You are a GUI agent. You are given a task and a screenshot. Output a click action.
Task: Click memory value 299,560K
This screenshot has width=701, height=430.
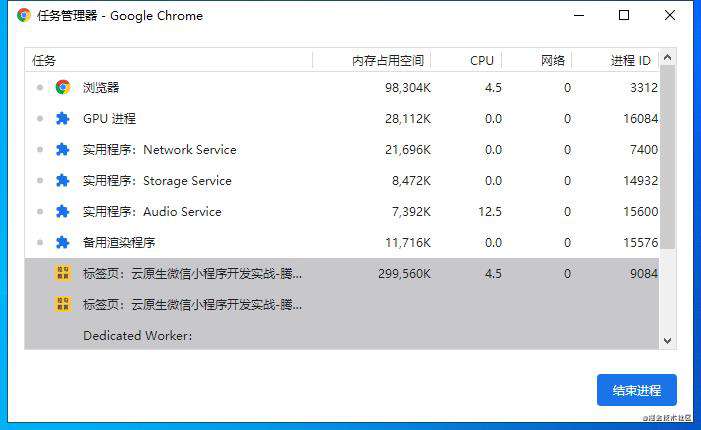[x=405, y=273]
